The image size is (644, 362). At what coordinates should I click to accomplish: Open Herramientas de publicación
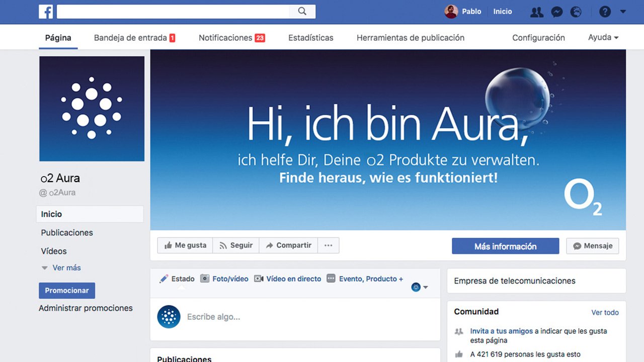click(411, 37)
